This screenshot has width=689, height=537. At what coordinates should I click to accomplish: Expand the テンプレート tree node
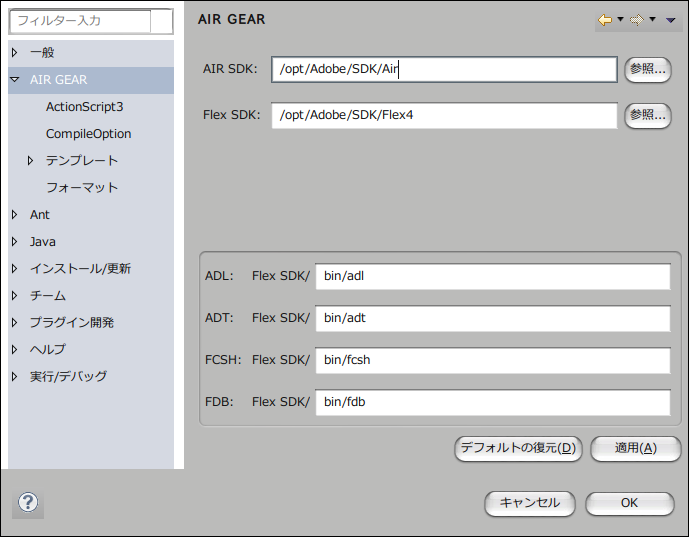[x=30, y=160]
